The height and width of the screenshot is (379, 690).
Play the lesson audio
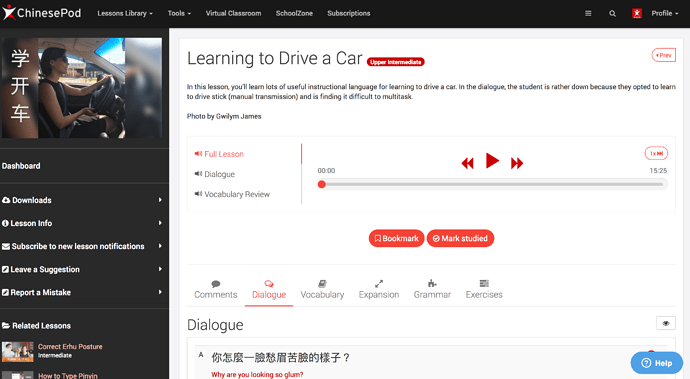click(x=492, y=161)
